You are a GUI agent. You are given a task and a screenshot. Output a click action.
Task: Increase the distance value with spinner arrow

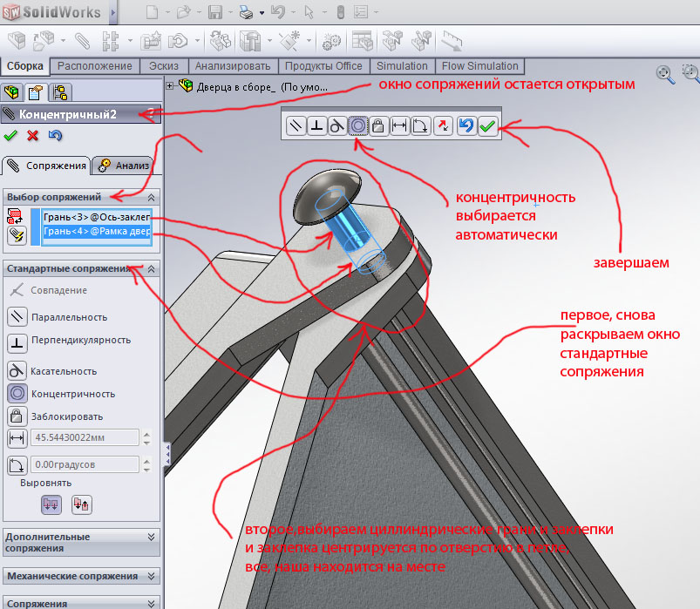pyautogui.click(x=145, y=433)
